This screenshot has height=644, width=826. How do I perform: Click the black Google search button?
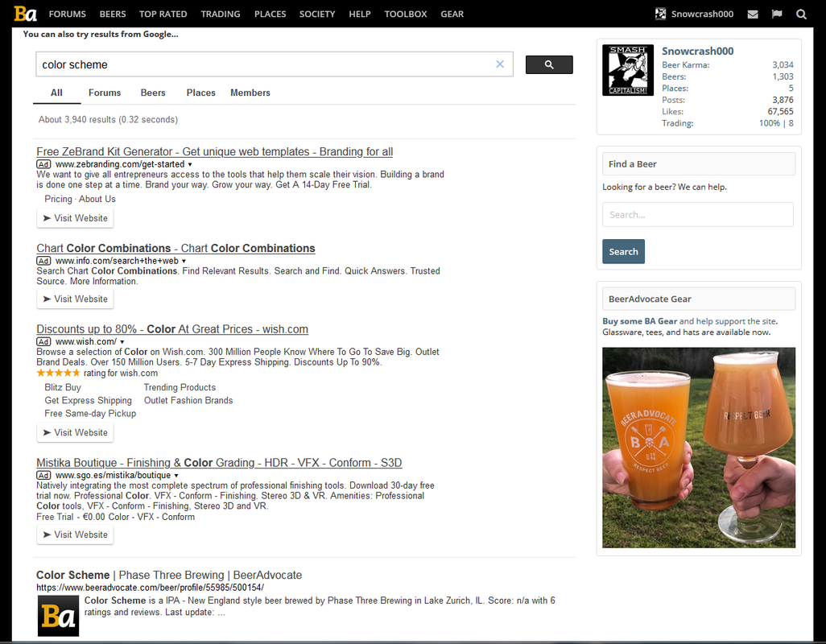coord(549,64)
